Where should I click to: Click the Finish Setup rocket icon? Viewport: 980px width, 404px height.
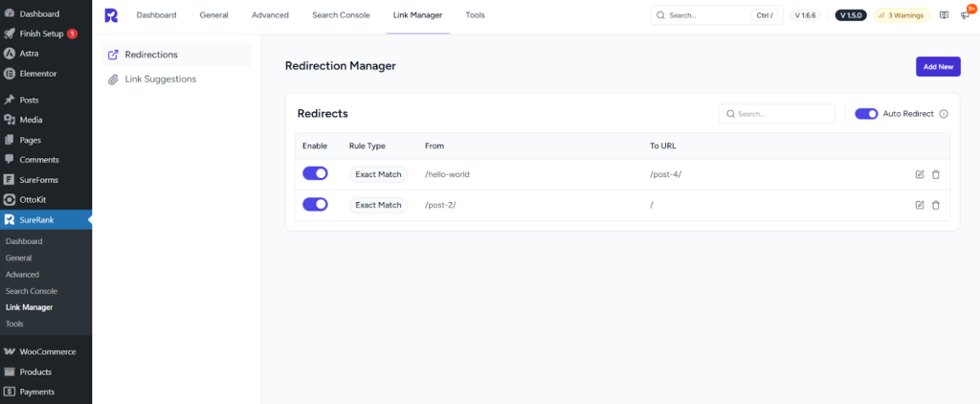click(10, 34)
